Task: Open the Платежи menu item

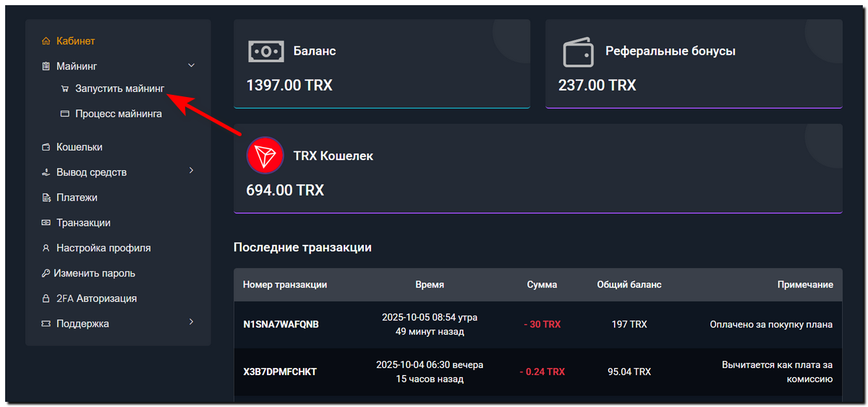Action: 77,197
